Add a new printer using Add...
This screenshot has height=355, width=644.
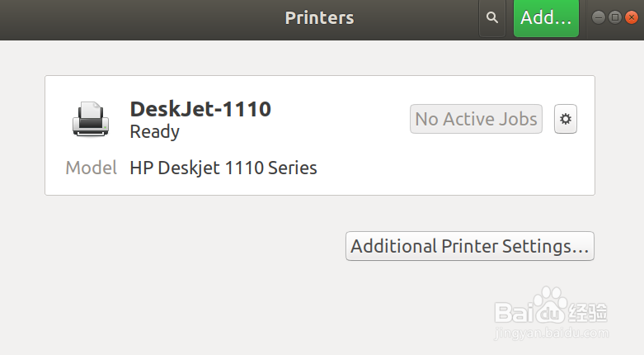coord(546,18)
